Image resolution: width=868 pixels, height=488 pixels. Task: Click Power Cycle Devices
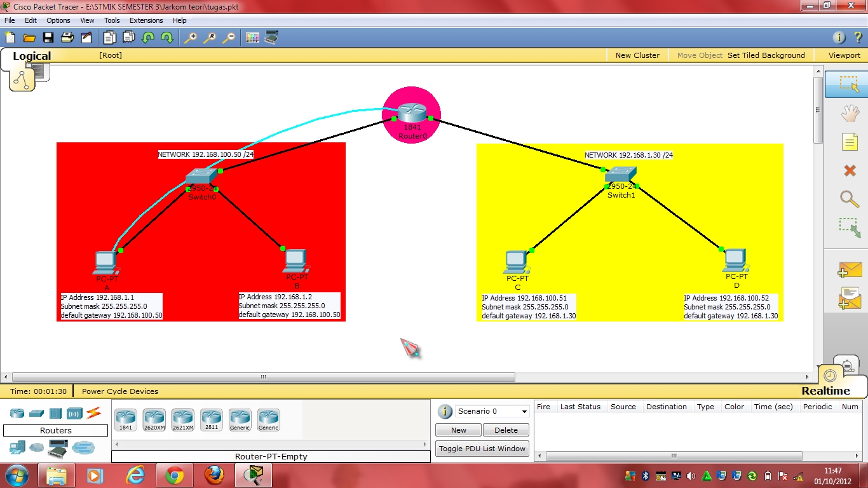pyautogui.click(x=120, y=391)
